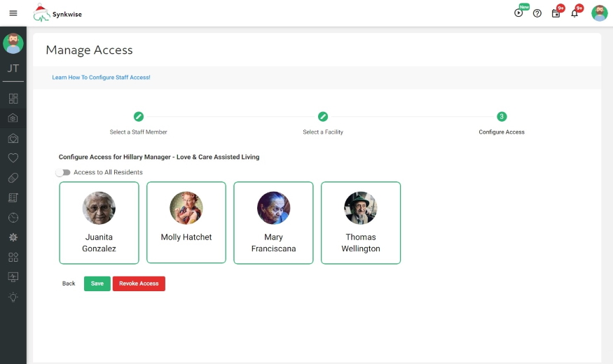Screen dimensions: 613x364
Task: Click the settings gear icon in sidebar
Action: 13,237
